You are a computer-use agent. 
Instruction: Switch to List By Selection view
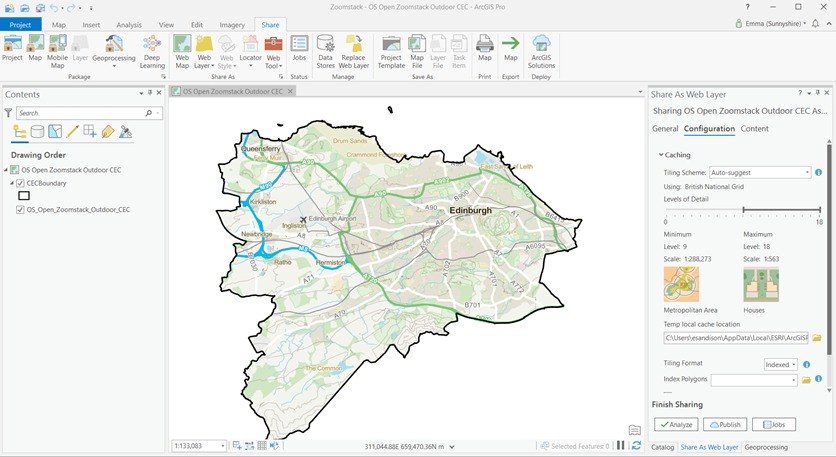(55, 132)
